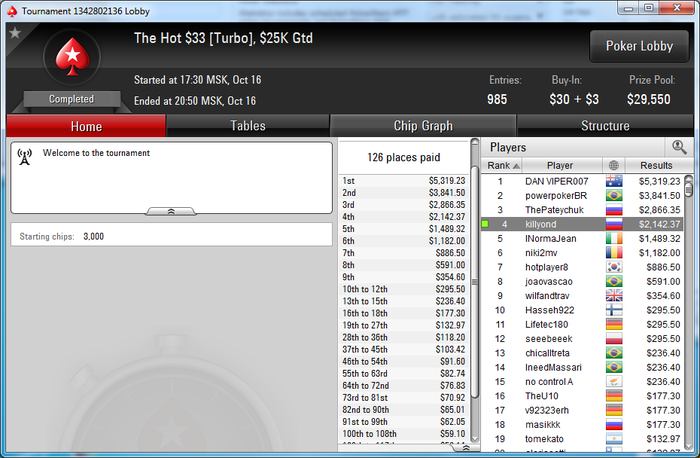Click the Results column header

point(656,165)
